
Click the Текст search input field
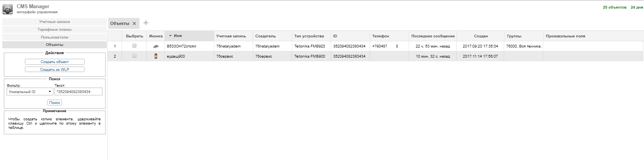click(78, 92)
